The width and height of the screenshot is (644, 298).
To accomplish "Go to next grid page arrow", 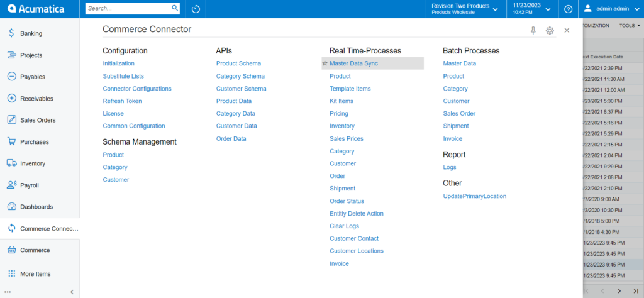I will [619, 290].
